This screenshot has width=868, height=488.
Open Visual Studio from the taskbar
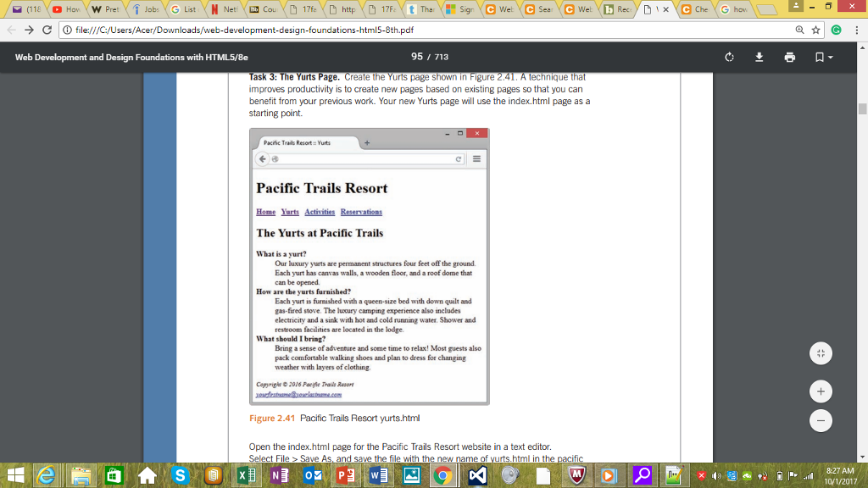click(x=476, y=475)
